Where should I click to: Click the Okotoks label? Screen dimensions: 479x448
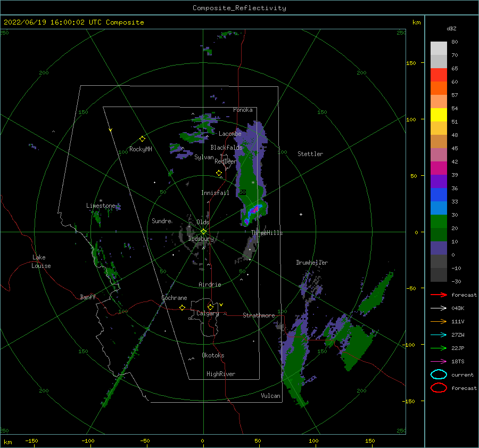pos(213,355)
